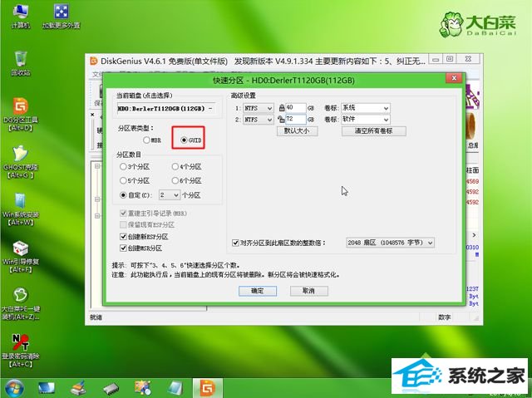Open the Computer desktop icon
This screenshot has width=532, height=398.
20,17
